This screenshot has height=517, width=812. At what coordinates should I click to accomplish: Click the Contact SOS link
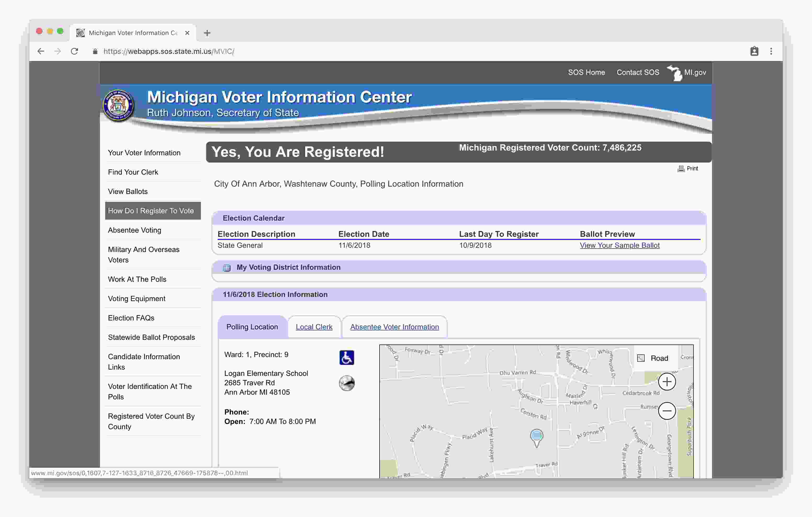(638, 72)
